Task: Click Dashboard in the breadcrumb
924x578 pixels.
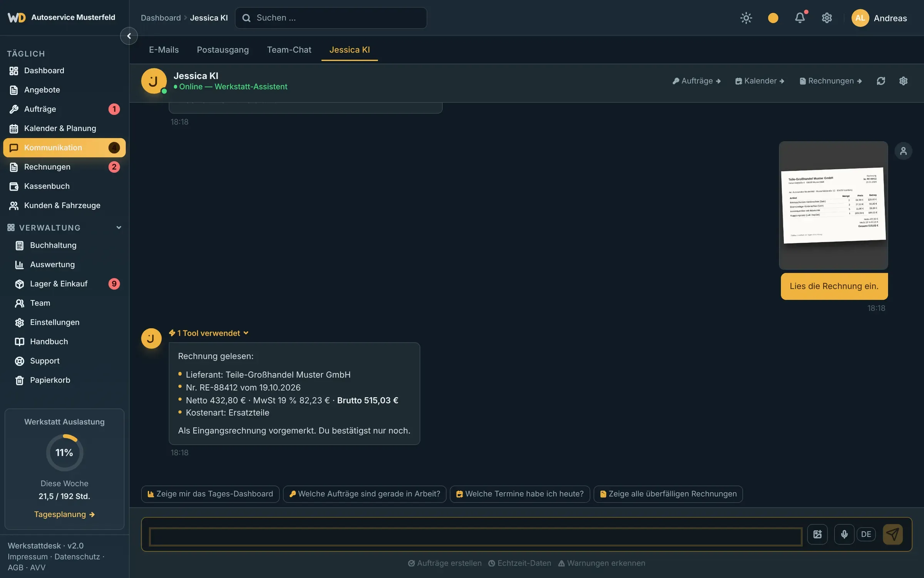Action: (161, 18)
